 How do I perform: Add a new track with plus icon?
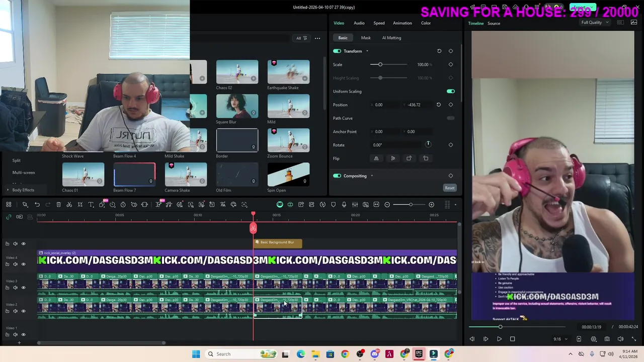coord(19,343)
